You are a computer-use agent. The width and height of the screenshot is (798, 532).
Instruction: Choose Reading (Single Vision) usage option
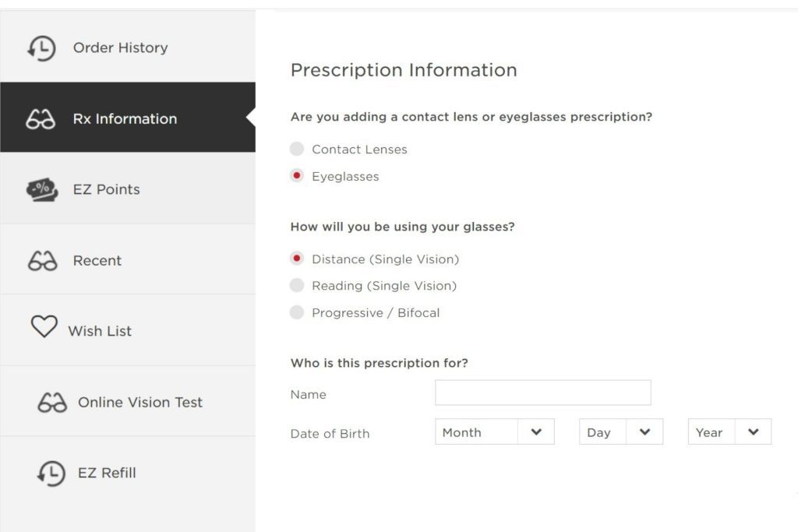[x=297, y=285]
